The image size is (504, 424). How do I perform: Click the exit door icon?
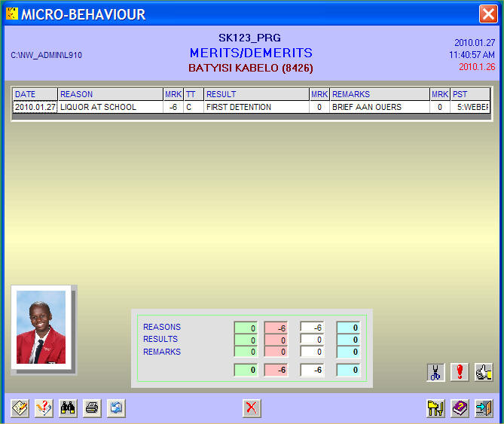coord(483,408)
